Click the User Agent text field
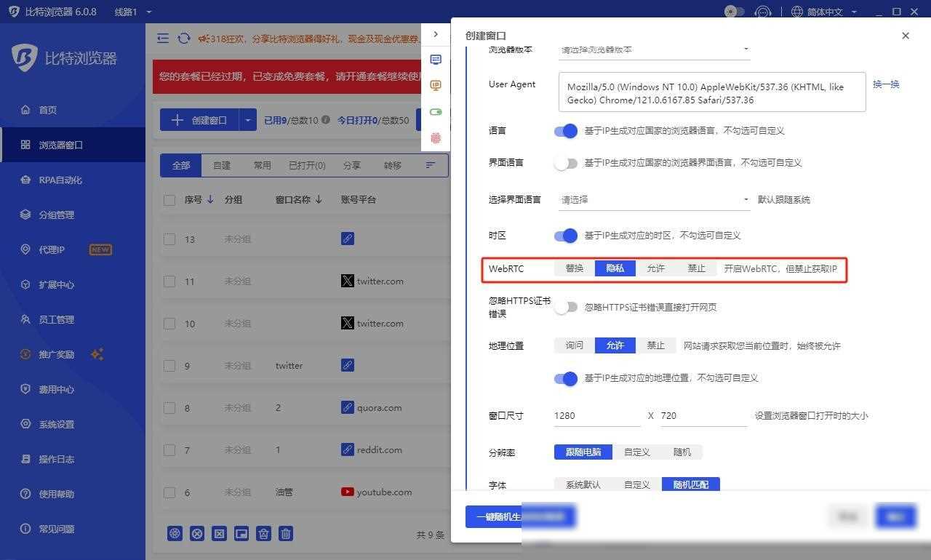Image resolution: width=931 pixels, height=560 pixels. point(712,92)
